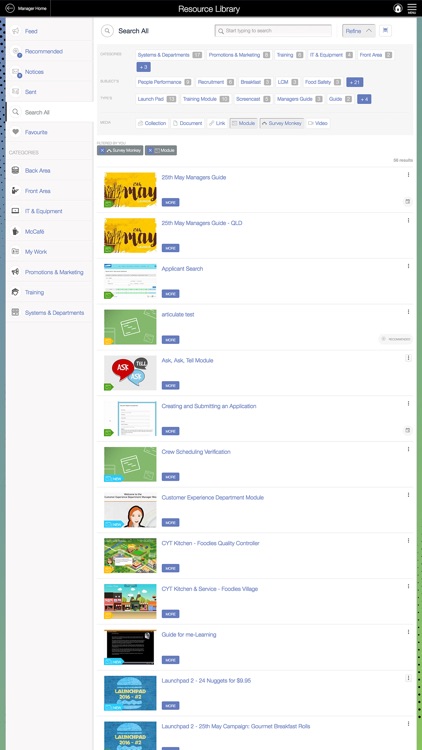Open the home icon in top bar
422x750 pixels.
tap(397, 8)
